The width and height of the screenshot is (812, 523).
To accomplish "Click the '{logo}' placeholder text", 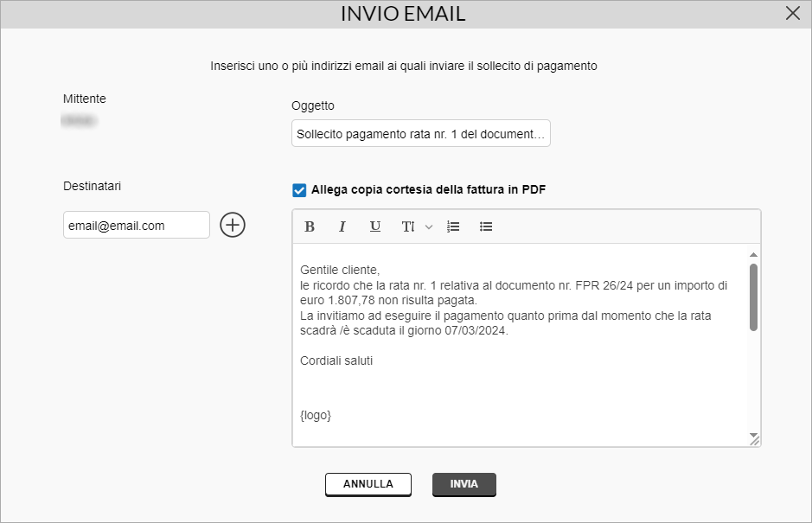I will click(x=316, y=415).
